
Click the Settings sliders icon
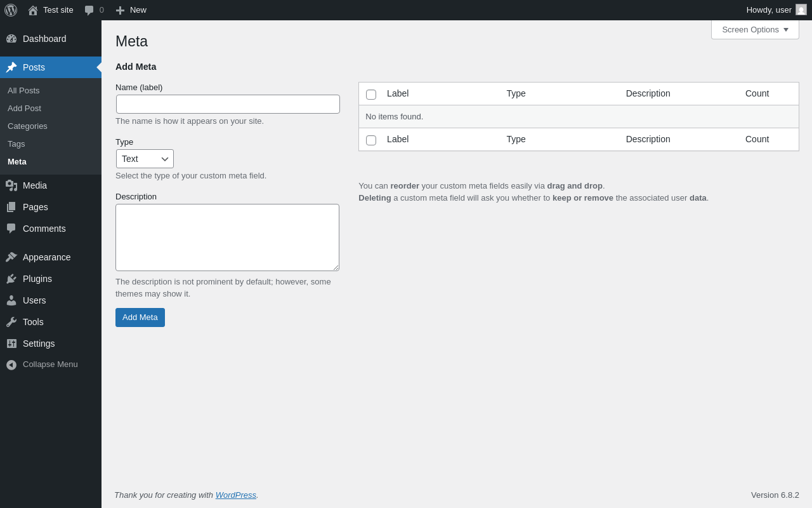[11, 344]
